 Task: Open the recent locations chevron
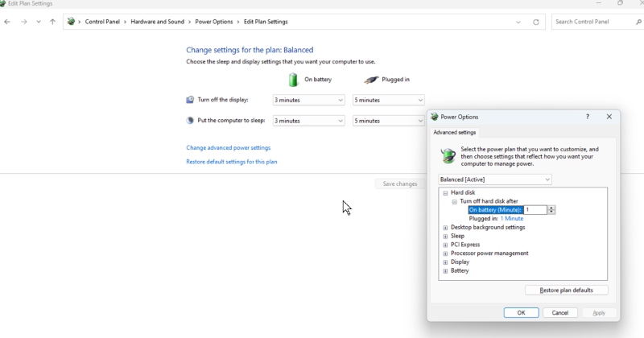point(39,22)
